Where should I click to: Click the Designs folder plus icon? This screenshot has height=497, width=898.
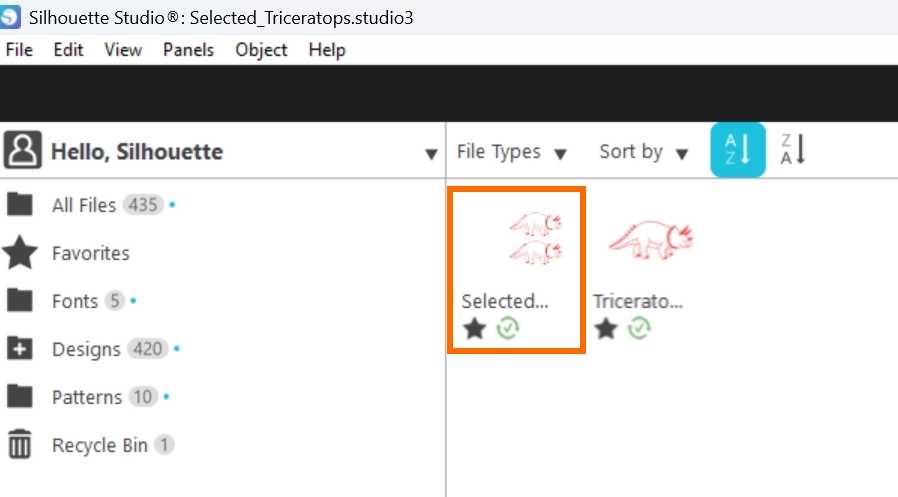coord(20,349)
